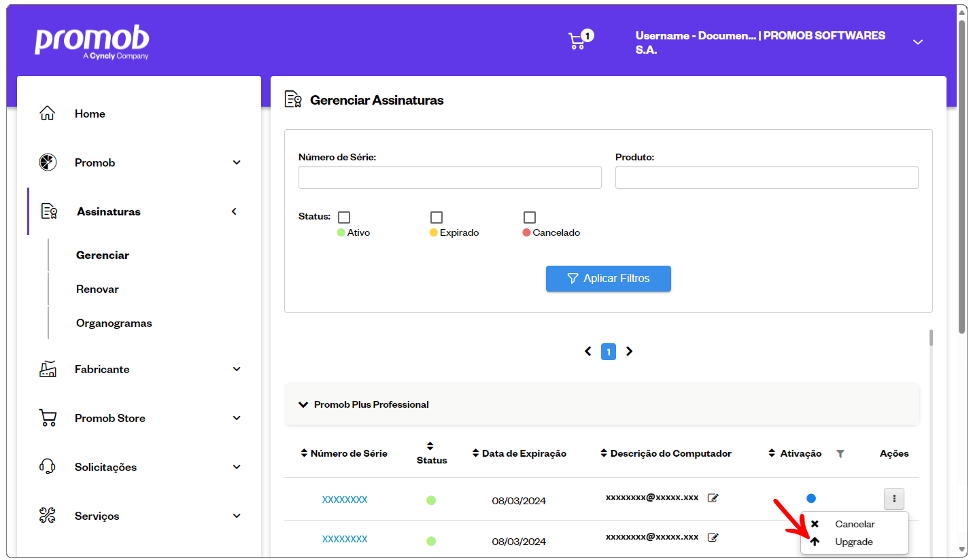Click the Promob logo
This screenshot has height=560, width=973.
pos(92,43)
